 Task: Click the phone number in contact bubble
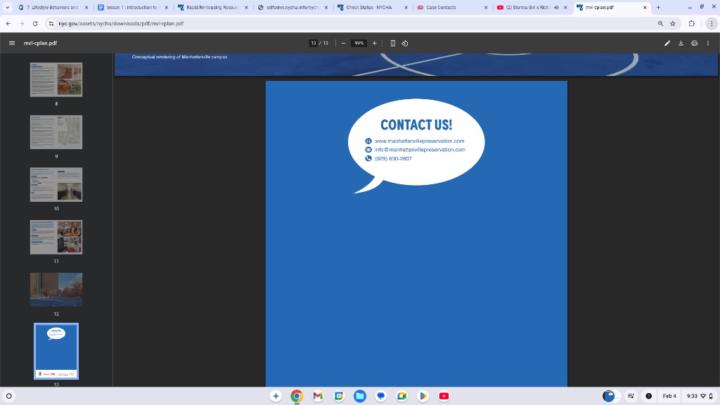393,158
